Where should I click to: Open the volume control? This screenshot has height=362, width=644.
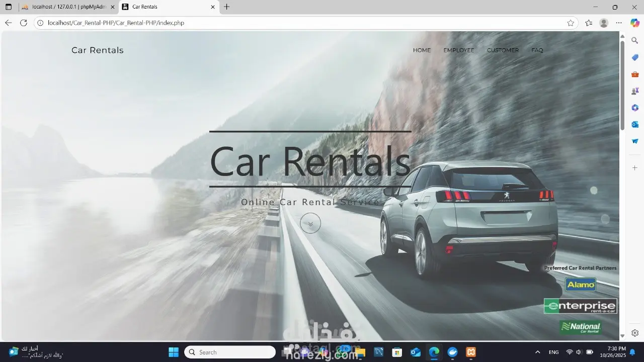coord(579,352)
